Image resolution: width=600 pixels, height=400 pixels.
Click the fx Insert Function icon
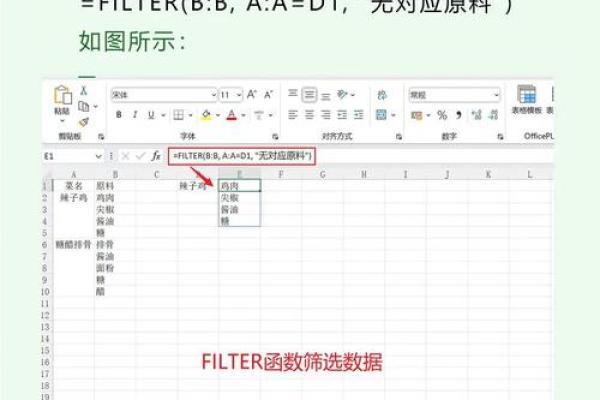156,156
